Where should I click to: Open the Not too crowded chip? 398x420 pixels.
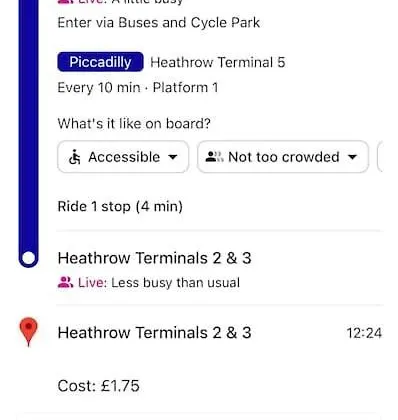tap(283, 157)
